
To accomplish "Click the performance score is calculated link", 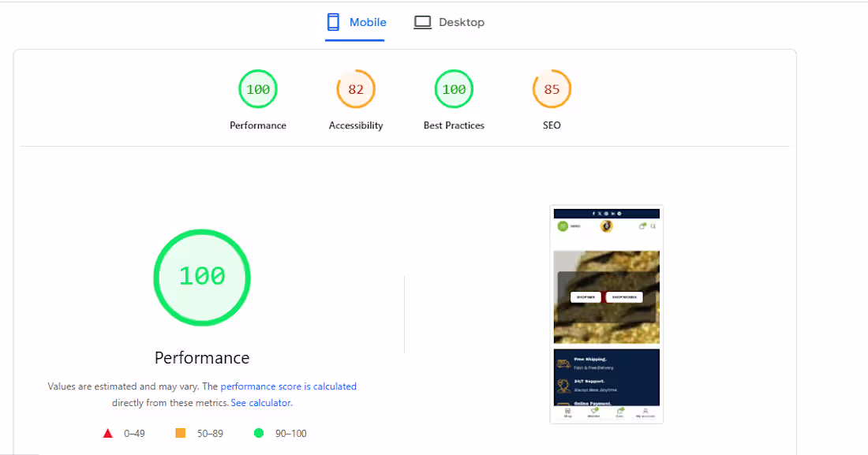I will coord(288,386).
